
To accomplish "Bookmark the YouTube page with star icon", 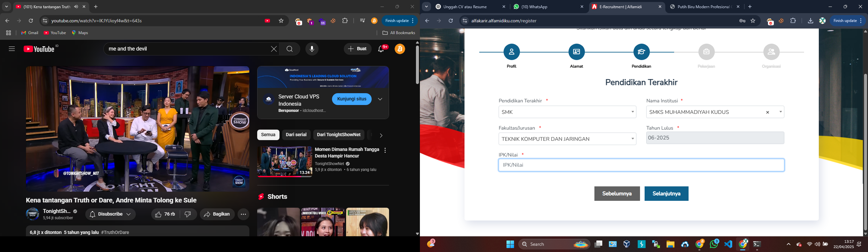I will coord(281,21).
